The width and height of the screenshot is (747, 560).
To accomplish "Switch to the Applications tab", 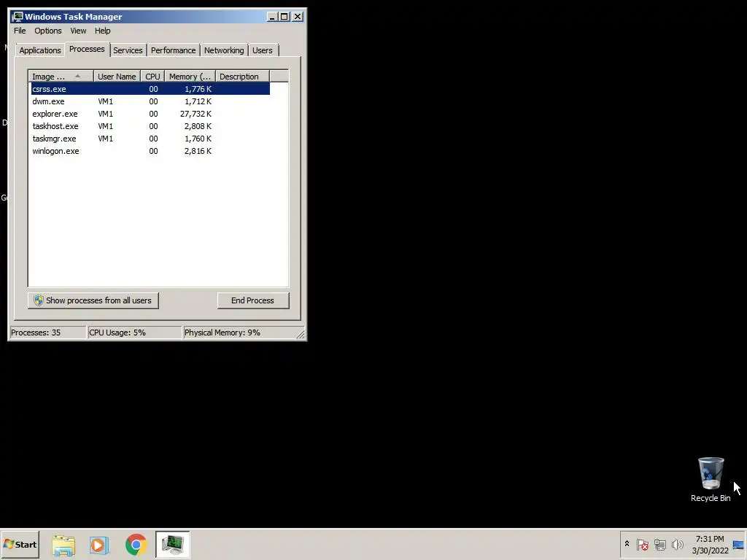I will coord(40,50).
